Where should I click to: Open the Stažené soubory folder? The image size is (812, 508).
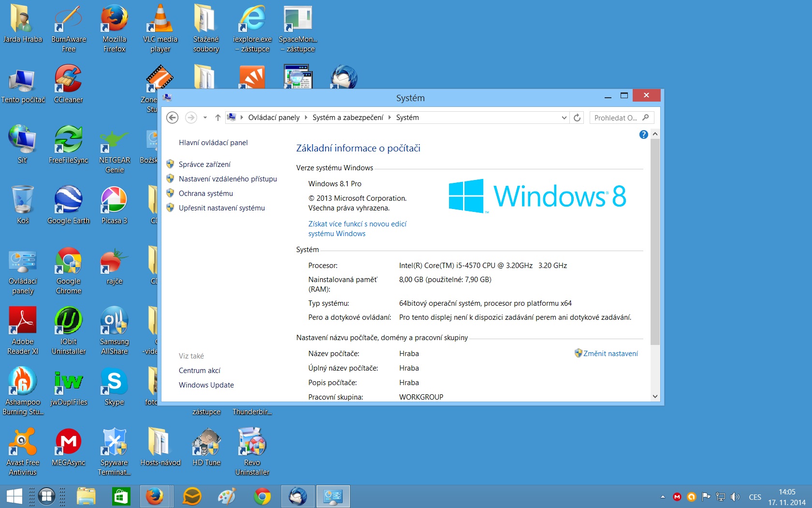point(206,29)
